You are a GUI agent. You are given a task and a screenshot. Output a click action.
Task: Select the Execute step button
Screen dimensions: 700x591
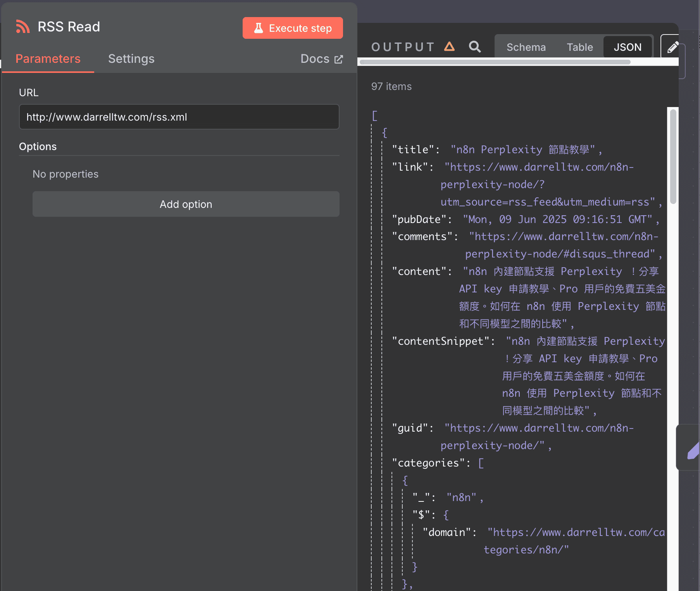[x=293, y=28]
